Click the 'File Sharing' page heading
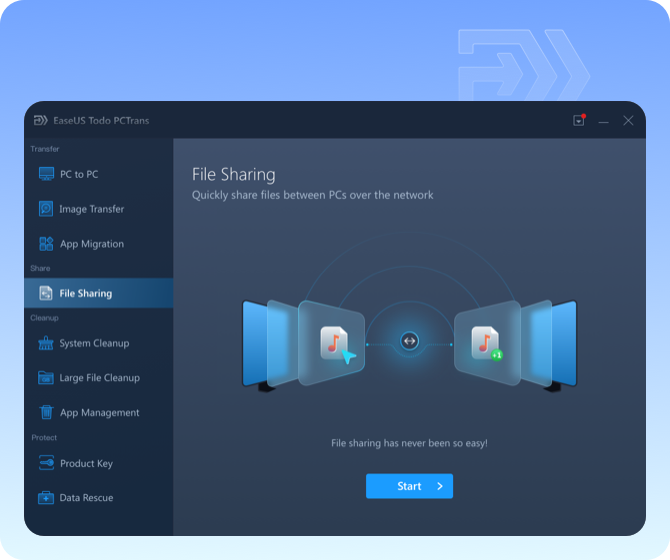The width and height of the screenshot is (670, 560). click(234, 175)
